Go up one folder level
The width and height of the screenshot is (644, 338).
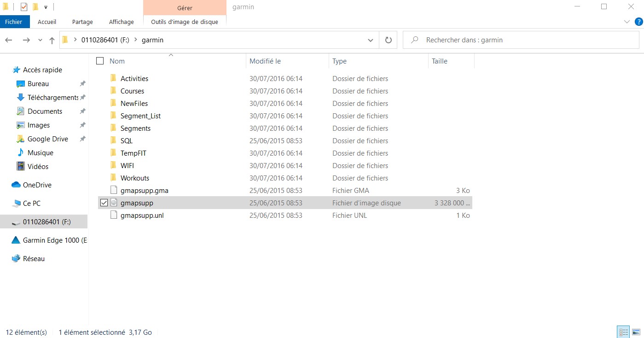click(x=52, y=40)
